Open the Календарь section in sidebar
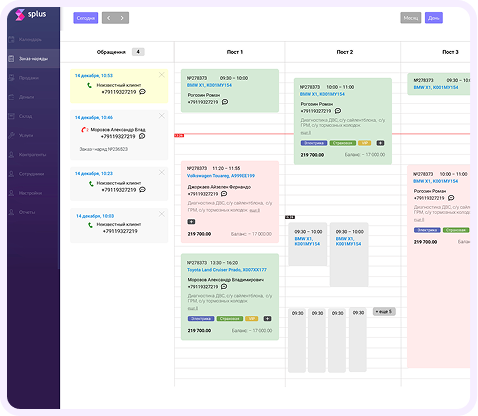Screen dimensions: 478x416 click(30, 40)
